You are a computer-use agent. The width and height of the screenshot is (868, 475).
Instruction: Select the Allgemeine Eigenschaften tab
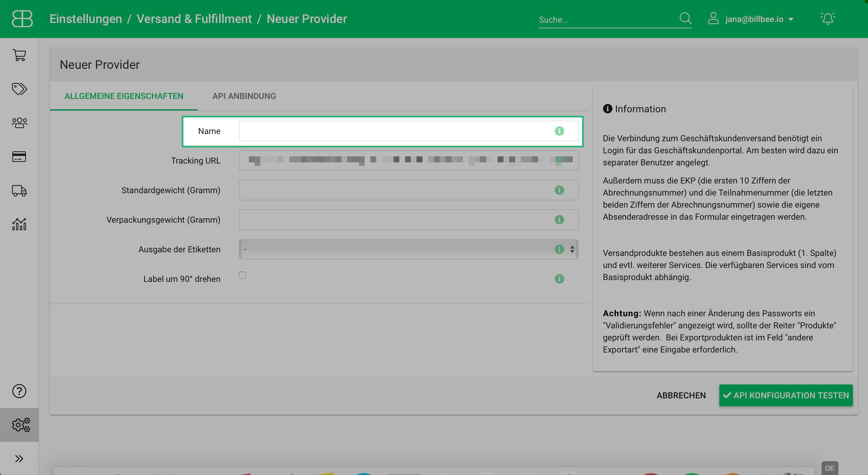[x=124, y=96]
